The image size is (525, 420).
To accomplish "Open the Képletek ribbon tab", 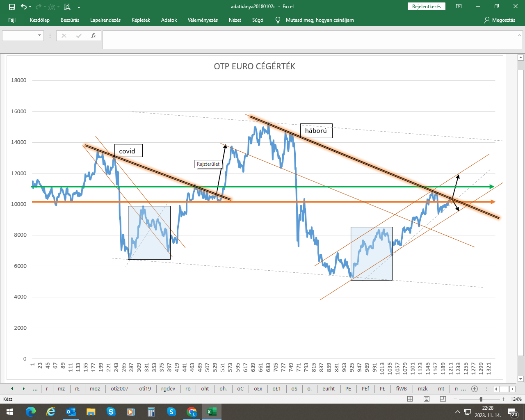I will click(141, 20).
